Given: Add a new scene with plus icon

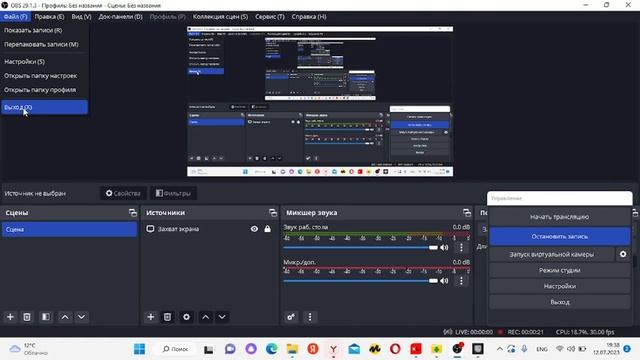Looking at the screenshot, I should [10, 317].
